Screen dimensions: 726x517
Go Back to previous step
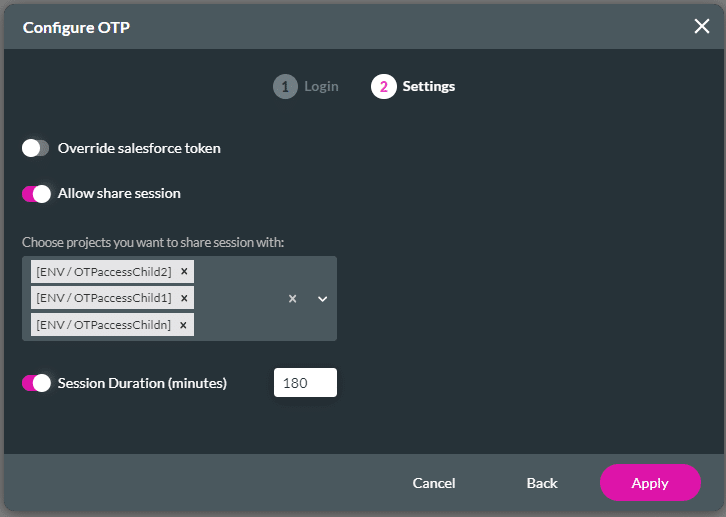pos(542,483)
